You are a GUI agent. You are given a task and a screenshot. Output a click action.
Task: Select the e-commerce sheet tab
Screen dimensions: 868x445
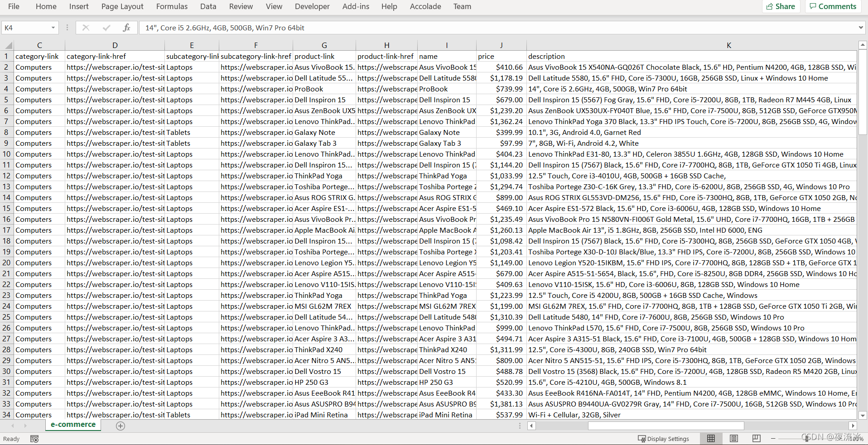click(73, 425)
